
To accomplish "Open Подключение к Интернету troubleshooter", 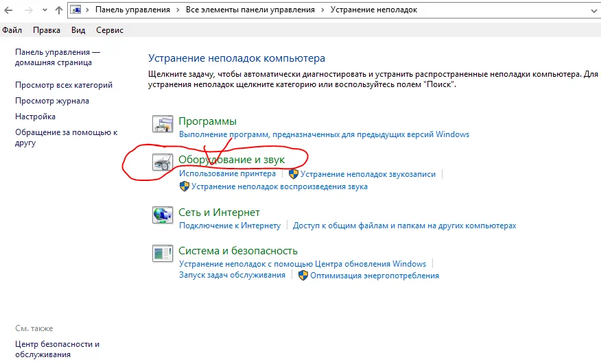I will 230,226.
